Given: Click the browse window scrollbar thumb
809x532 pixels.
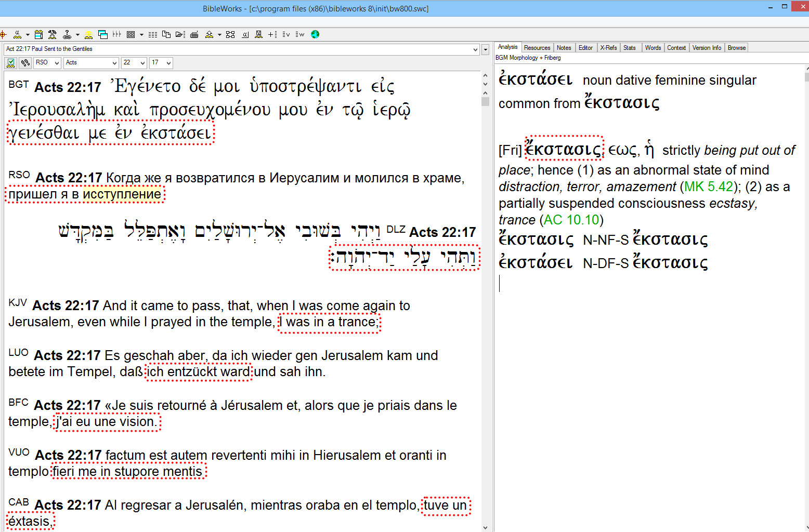Looking at the screenshot, I should 485,101.
